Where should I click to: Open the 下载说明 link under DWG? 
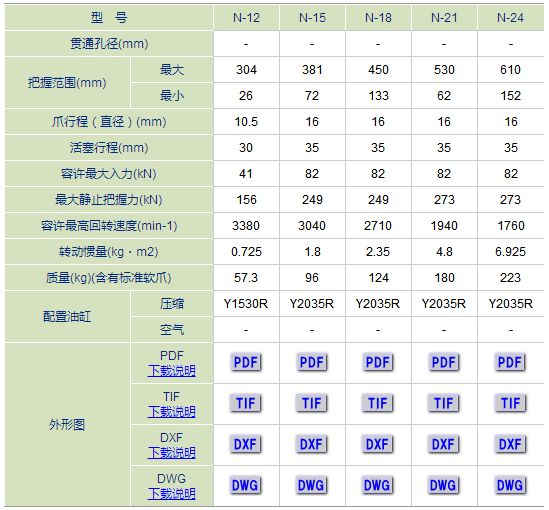[x=172, y=494]
